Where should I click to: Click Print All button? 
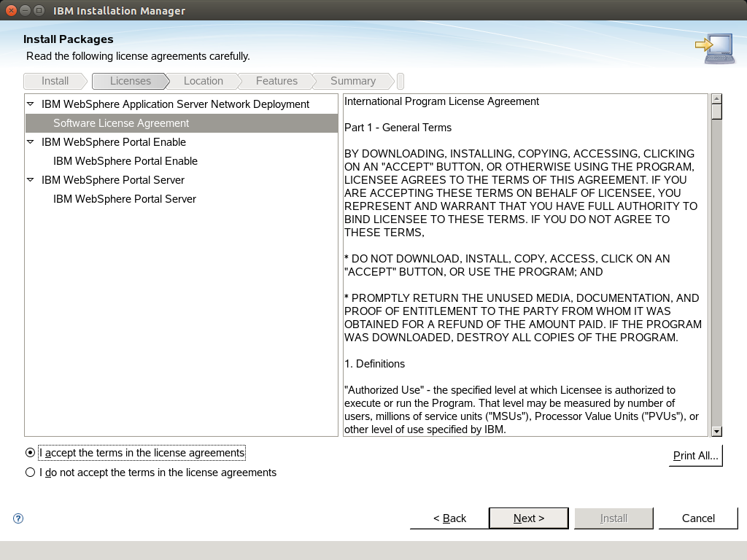point(695,456)
